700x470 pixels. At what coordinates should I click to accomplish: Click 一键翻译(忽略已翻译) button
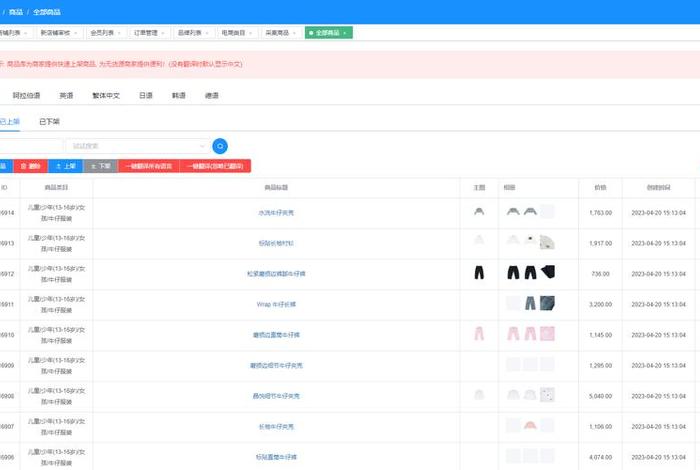(214, 166)
